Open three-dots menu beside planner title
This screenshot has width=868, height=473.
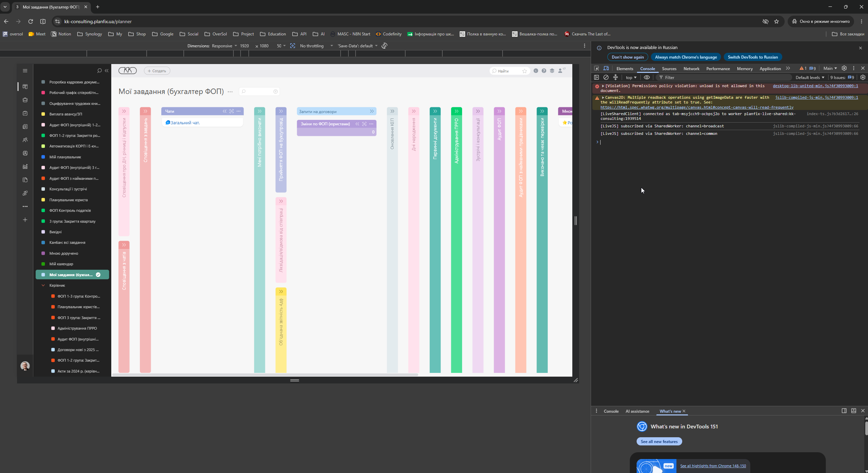tap(230, 92)
